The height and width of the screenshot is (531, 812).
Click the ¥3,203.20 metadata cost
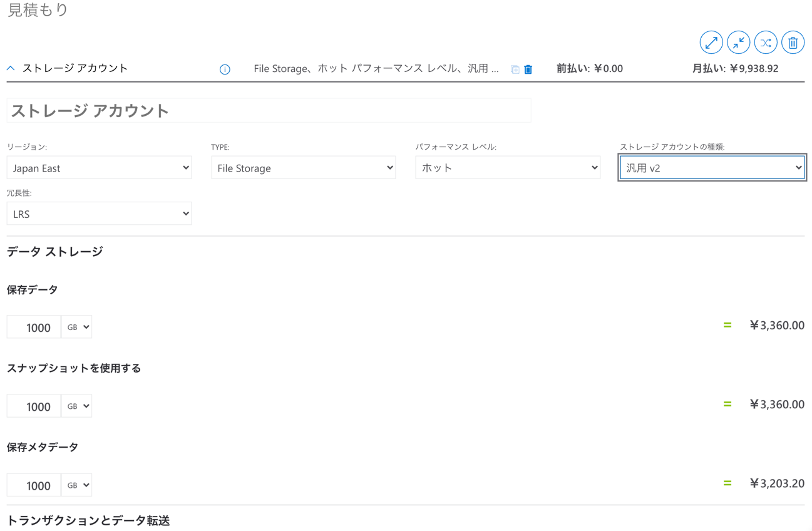pos(777,483)
